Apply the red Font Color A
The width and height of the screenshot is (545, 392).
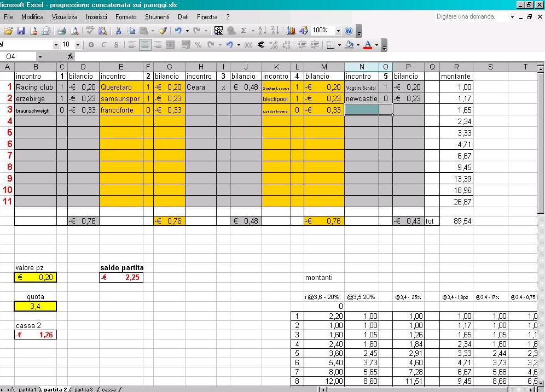[368, 45]
